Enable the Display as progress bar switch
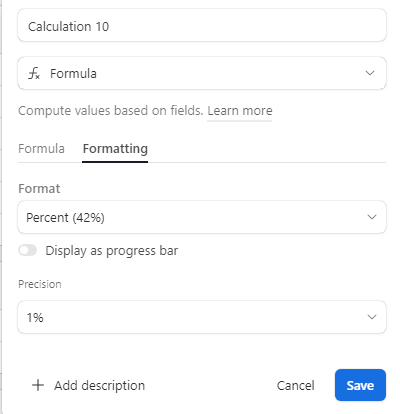The height and width of the screenshot is (414, 400). (28, 250)
